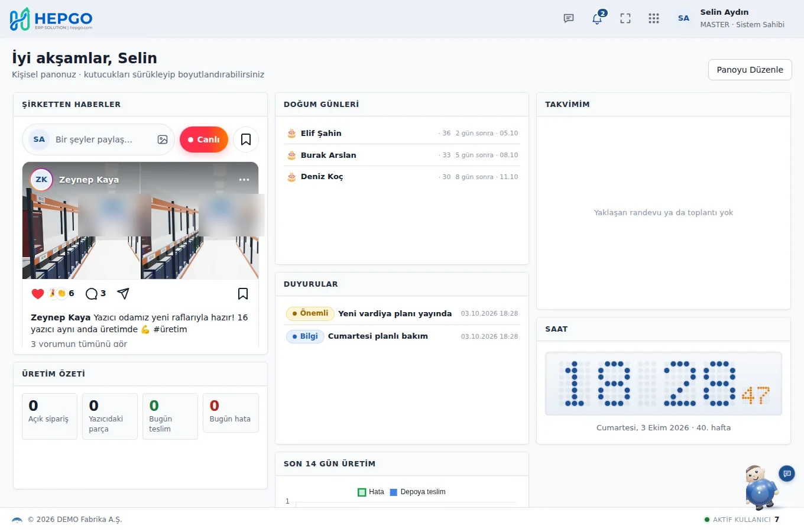Screen dimensions: 804x532
Task: Click the ZK avatar on the post
Action: [41, 179]
